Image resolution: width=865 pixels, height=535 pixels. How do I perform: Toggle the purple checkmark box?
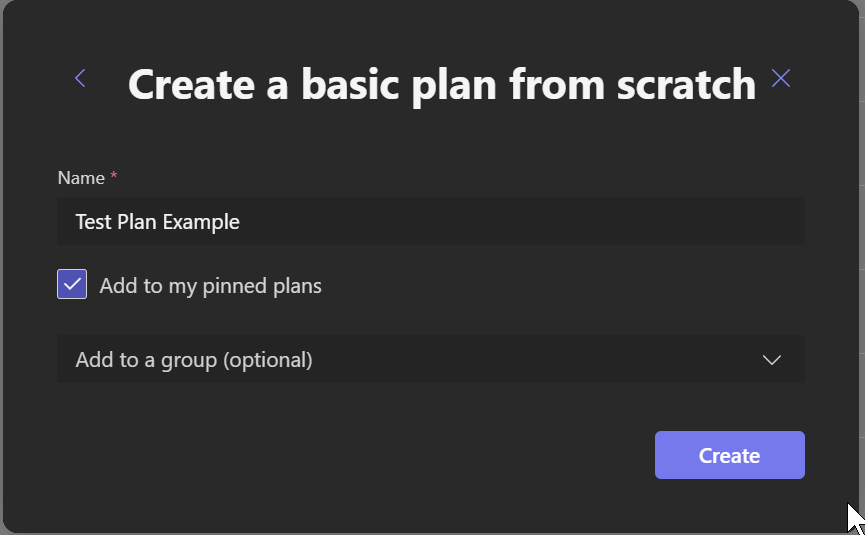[72, 284]
